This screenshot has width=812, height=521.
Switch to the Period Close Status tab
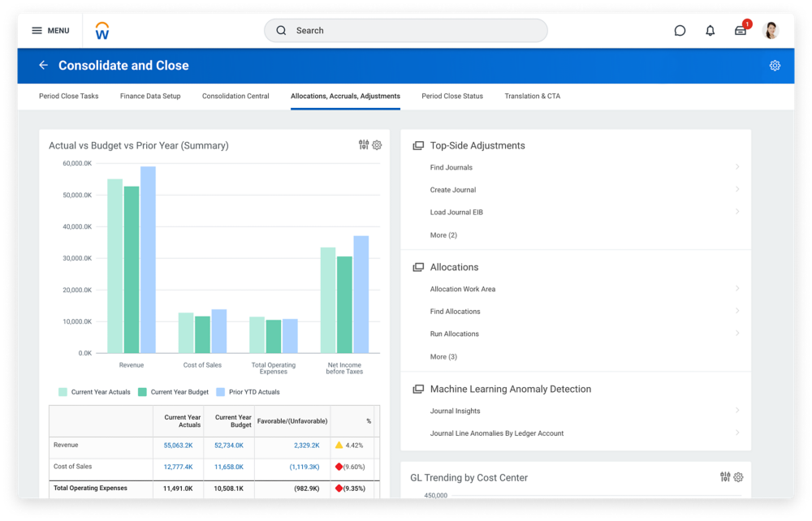[452, 97]
